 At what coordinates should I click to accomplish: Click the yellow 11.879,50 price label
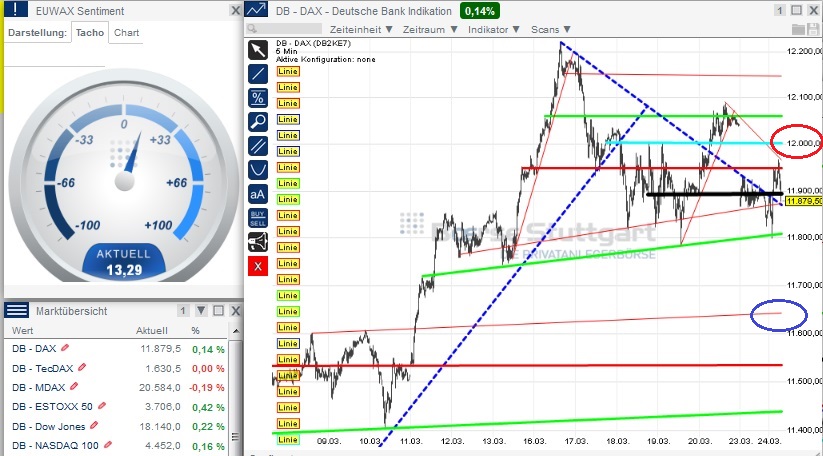pos(804,201)
